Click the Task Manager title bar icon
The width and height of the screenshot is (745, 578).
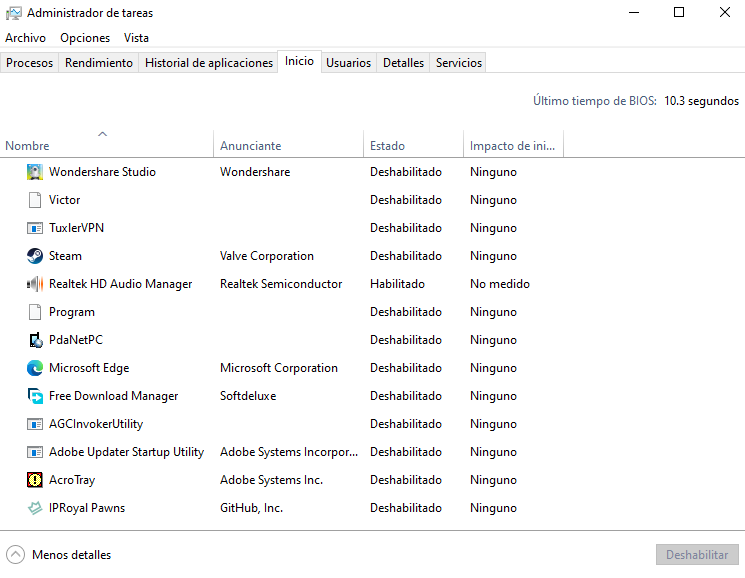click(x=13, y=13)
